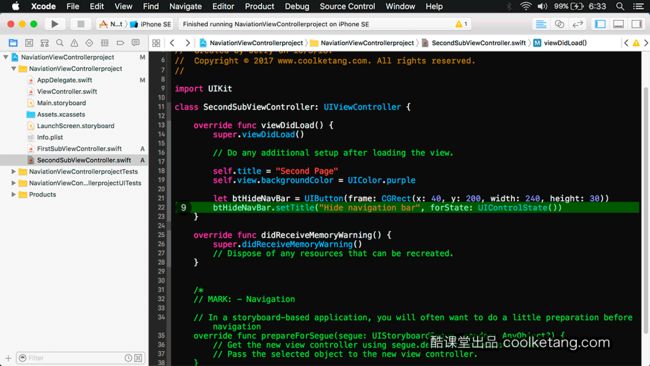This screenshot has height=366, width=650.
Task: Open the Product menu
Action: pos(259,6)
